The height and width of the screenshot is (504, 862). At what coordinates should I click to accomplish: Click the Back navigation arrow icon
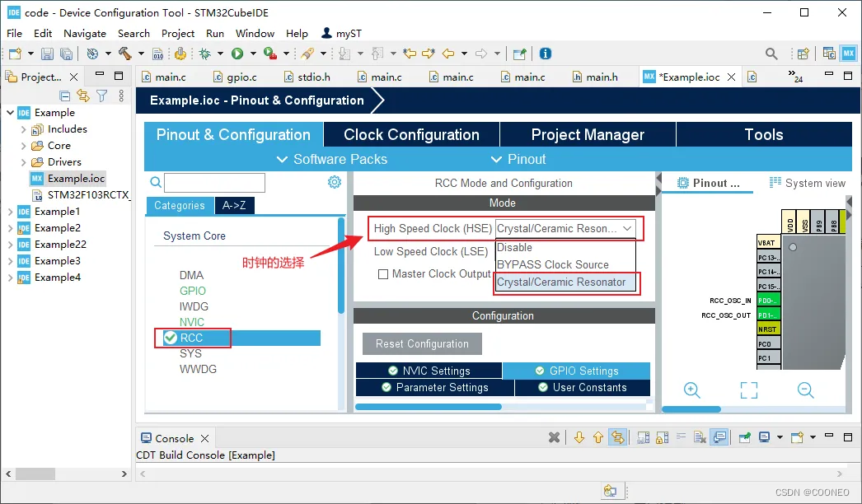(448, 54)
